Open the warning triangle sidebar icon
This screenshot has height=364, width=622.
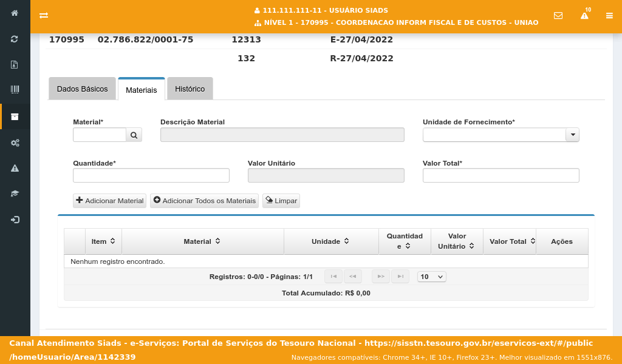[15, 168]
